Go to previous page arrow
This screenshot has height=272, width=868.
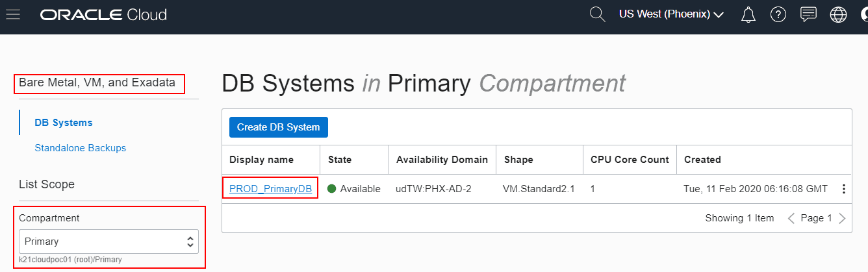click(791, 218)
